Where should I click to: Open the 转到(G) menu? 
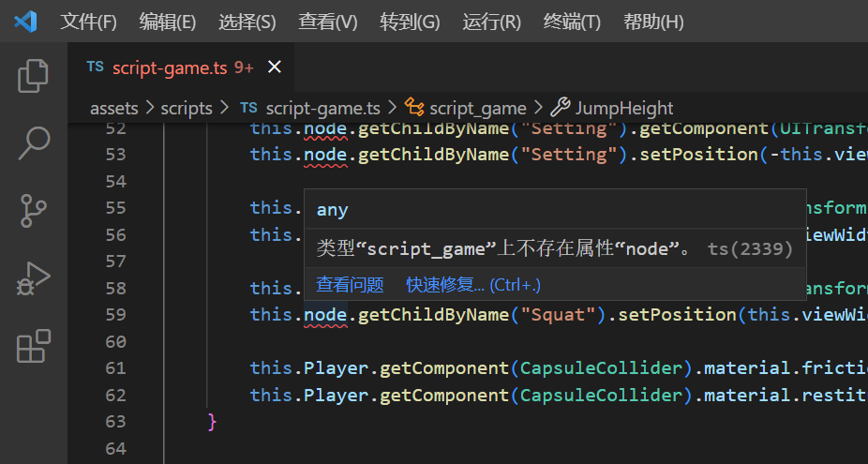pyautogui.click(x=410, y=22)
